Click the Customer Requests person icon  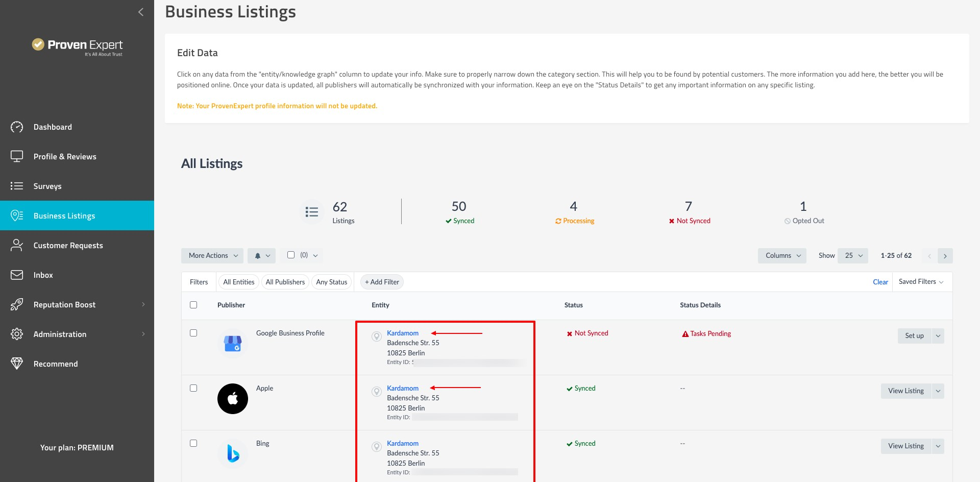point(17,246)
